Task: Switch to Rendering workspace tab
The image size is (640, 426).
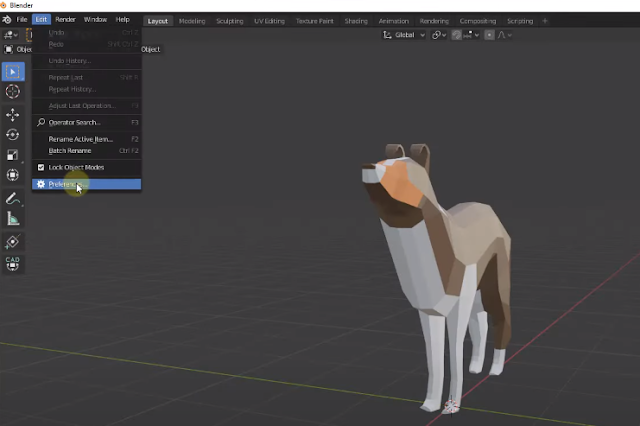Action: [434, 21]
